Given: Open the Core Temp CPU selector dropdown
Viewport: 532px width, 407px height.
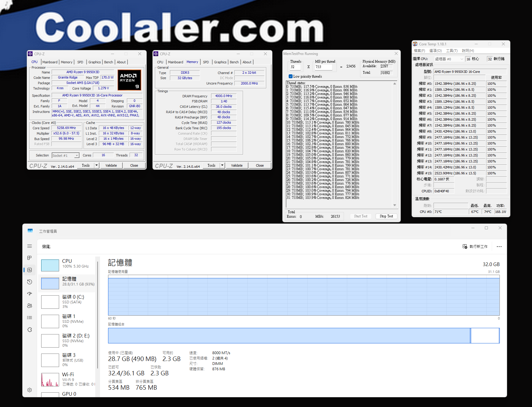Looking at the screenshot, I should (x=449, y=59).
